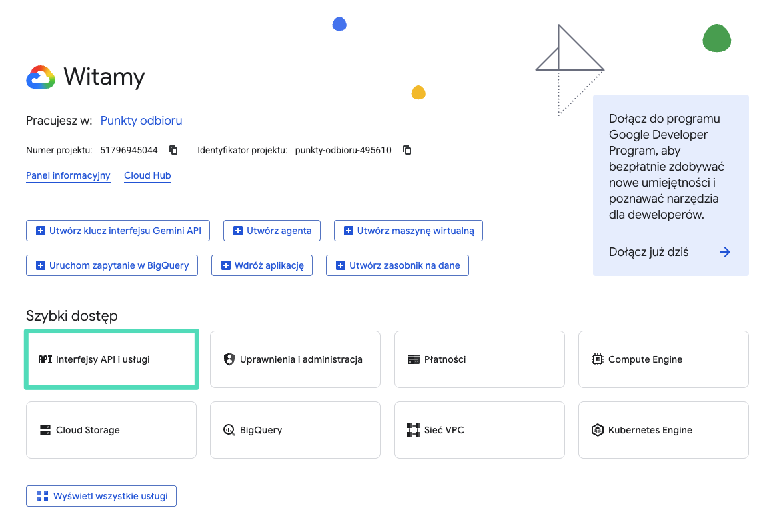Open the Panel informacyjny link
The width and height of the screenshot is (773, 532).
(68, 175)
